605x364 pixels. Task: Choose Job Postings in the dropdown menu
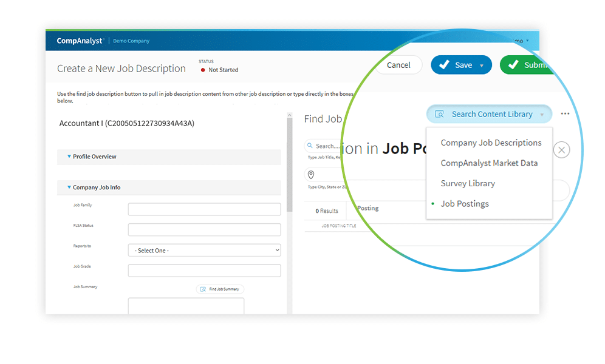[465, 204]
